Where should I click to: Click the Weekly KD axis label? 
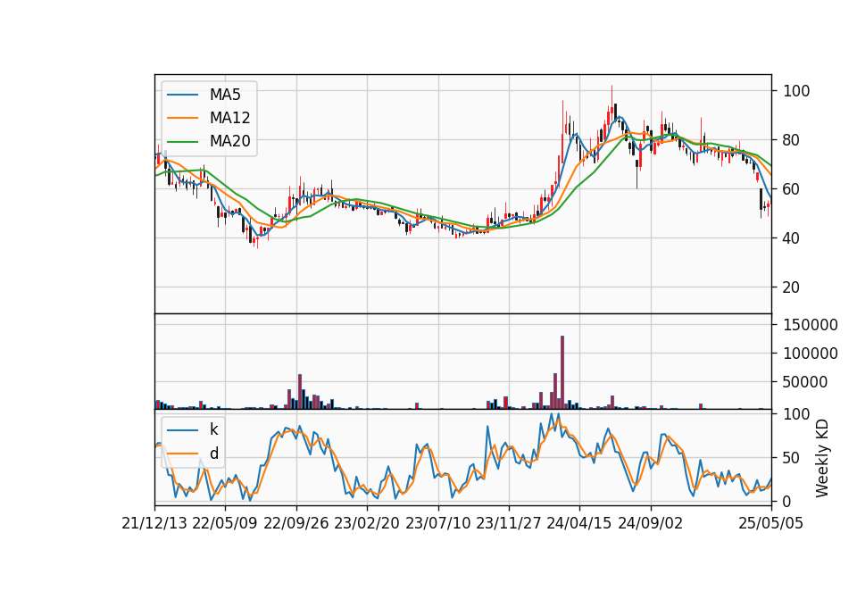pos(821,458)
